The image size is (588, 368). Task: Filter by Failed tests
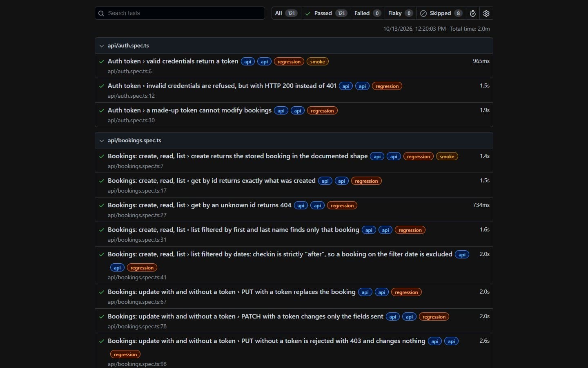point(367,13)
